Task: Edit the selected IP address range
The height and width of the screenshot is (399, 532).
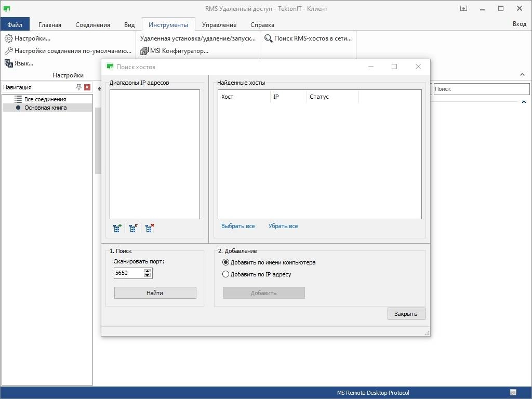Action: [x=134, y=228]
